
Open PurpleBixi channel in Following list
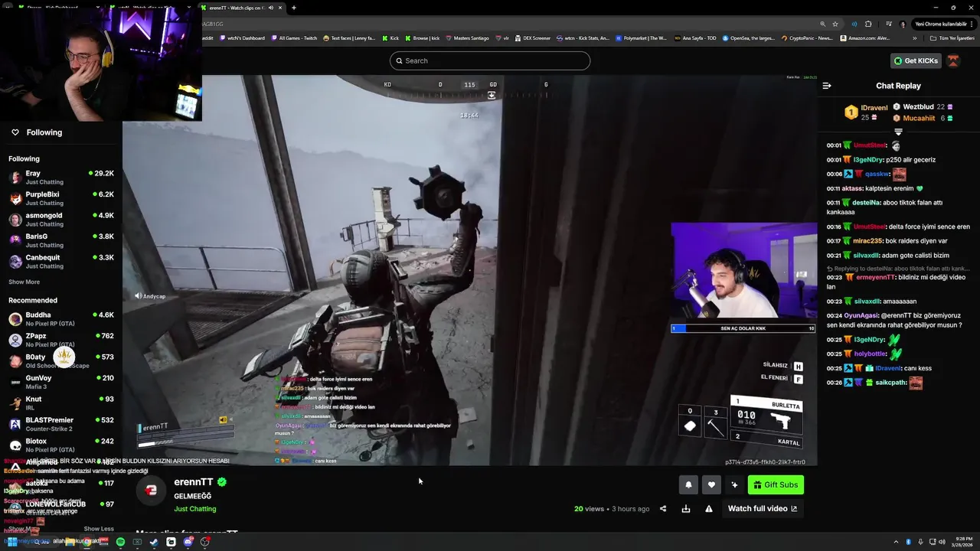(x=61, y=198)
